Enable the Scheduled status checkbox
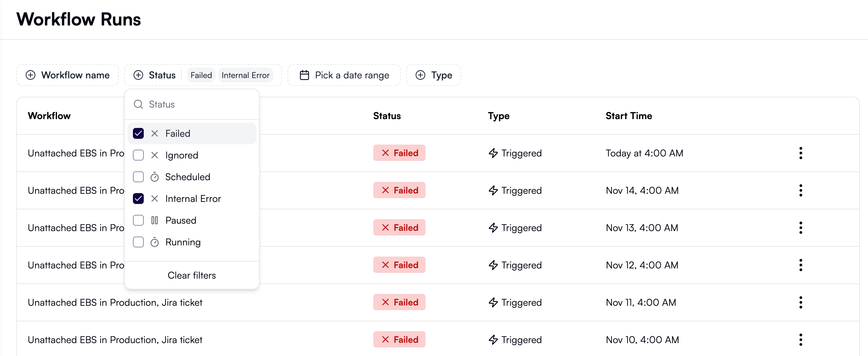 [138, 177]
